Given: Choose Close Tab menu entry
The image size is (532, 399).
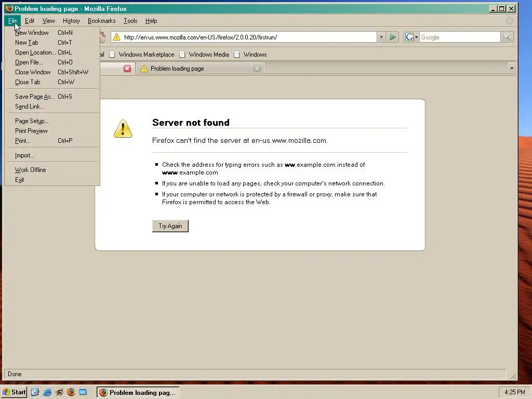Looking at the screenshot, I should click(x=52, y=82).
